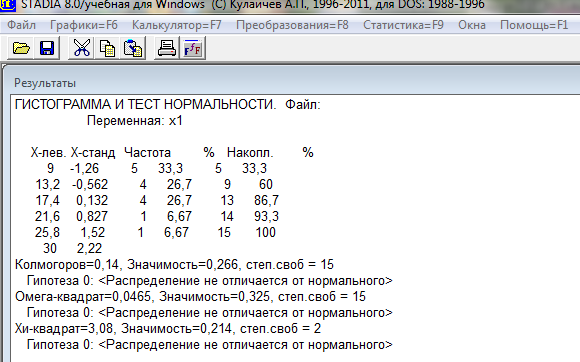This screenshot has width=580, height=362.
Task: Click the Copy icon in toolbar
Action: [x=107, y=48]
